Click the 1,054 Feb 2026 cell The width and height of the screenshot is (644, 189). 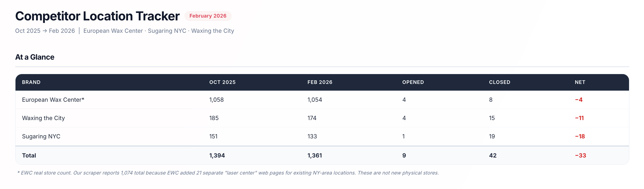315,100
